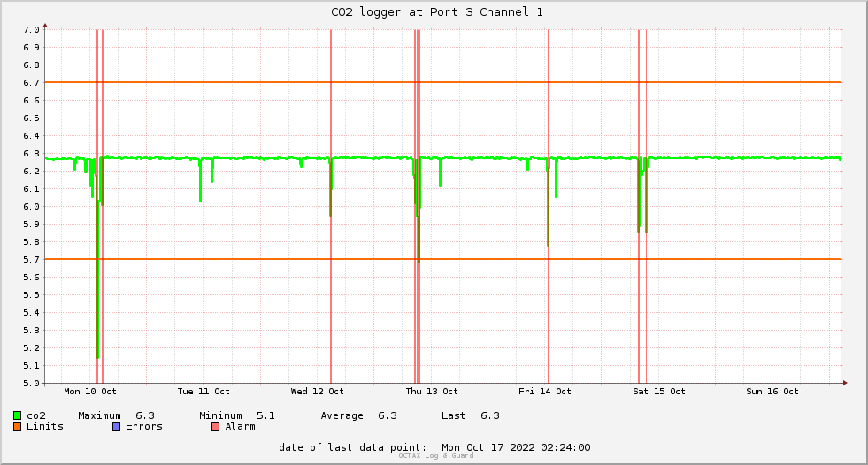Viewport: 868px width, 465px height.
Task: Click the 'Maximum 6.3' statistic
Action: point(116,415)
